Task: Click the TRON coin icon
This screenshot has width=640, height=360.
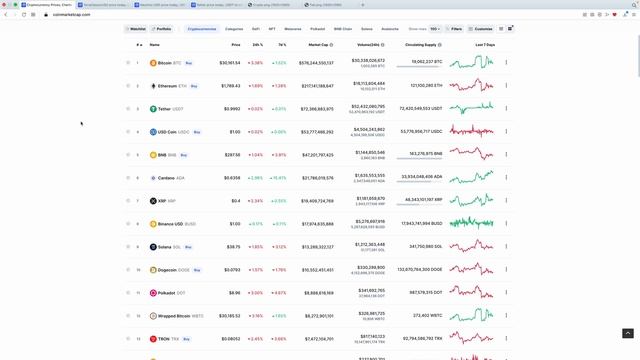Action: pyautogui.click(x=153, y=339)
